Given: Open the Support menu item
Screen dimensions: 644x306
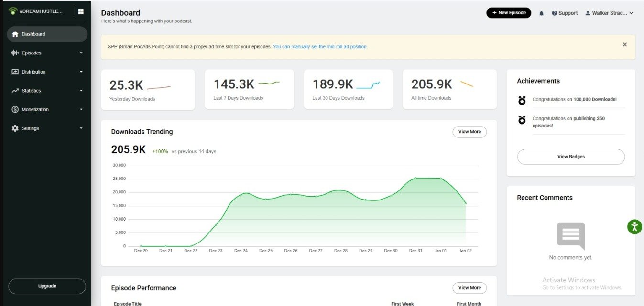Looking at the screenshot, I should pos(565,13).
